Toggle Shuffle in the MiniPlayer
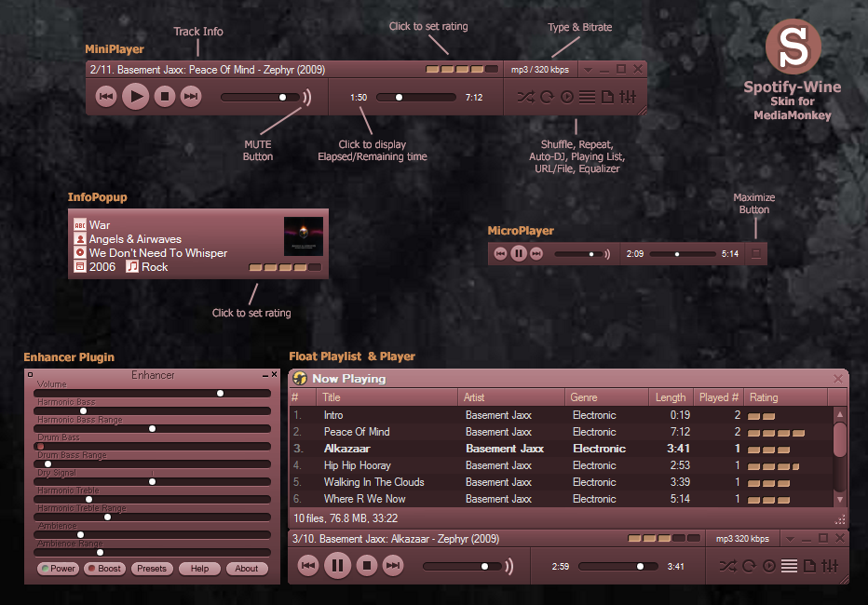 pos(525,98)
